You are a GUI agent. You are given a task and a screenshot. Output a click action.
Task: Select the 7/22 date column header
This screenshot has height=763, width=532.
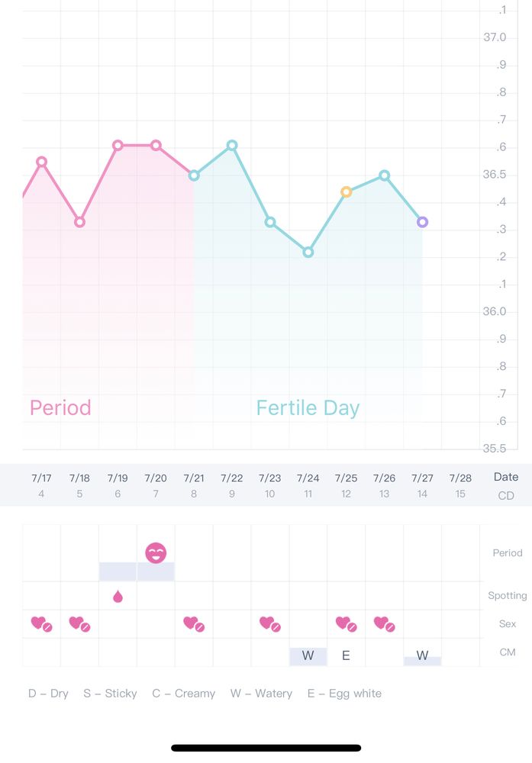coord(232,485)
